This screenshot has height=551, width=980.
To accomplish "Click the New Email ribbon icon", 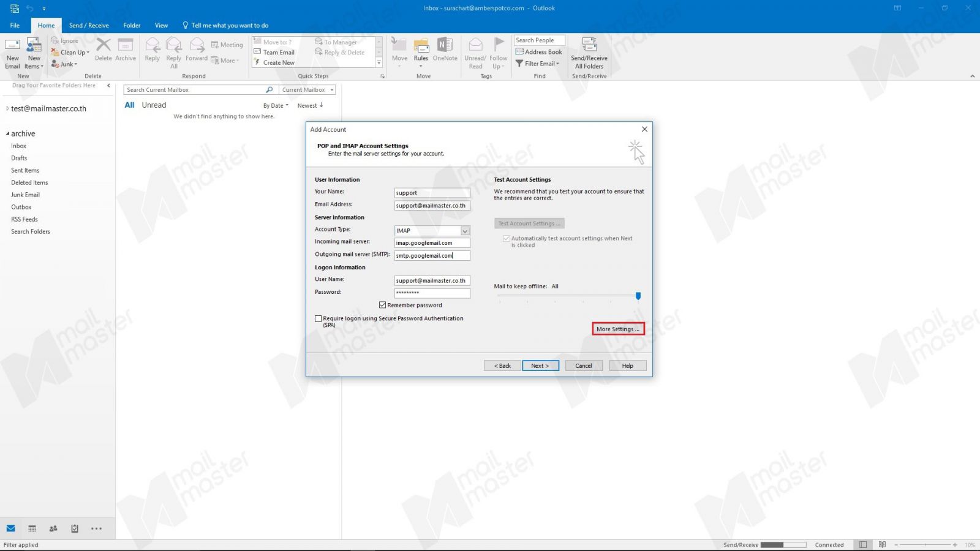I will (12, 54).
